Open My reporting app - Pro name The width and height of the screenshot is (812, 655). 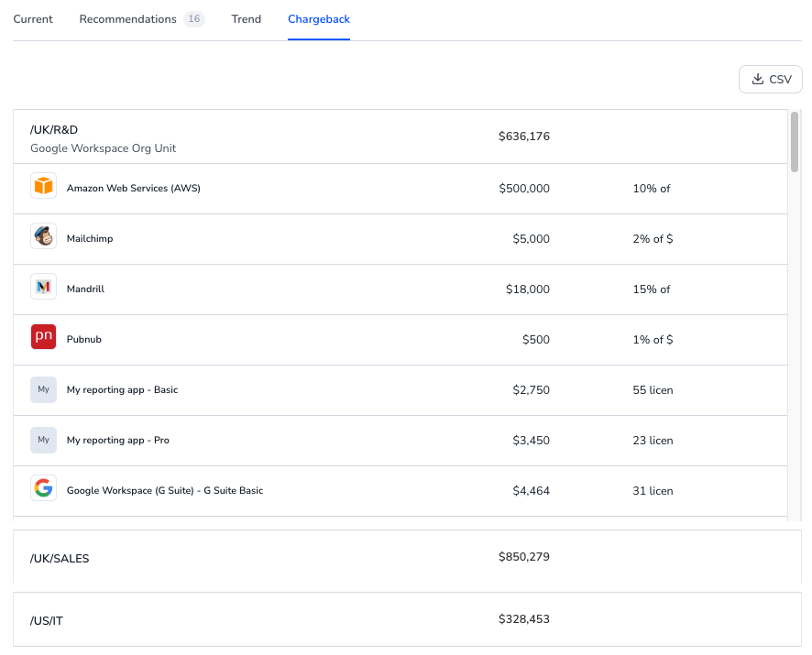click(x=118, y=440)
